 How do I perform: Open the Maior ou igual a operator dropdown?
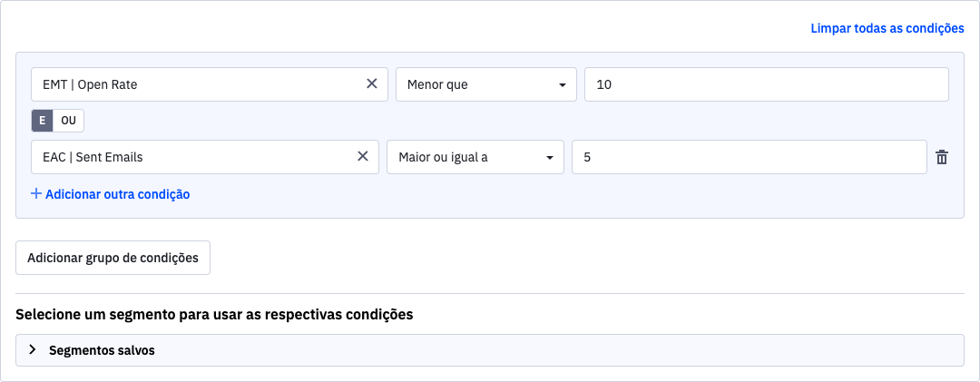pyautogui.click(x=475, y=157)
